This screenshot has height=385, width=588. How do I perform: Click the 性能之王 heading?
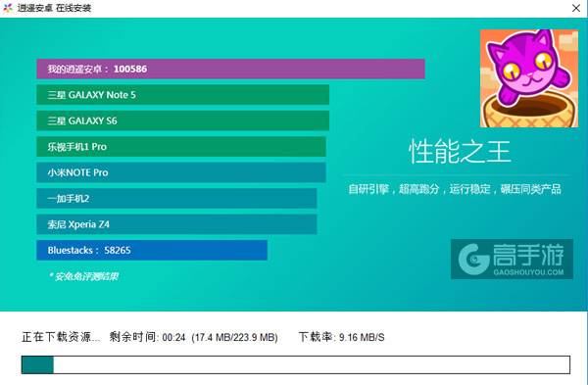[x=460, y=152]
